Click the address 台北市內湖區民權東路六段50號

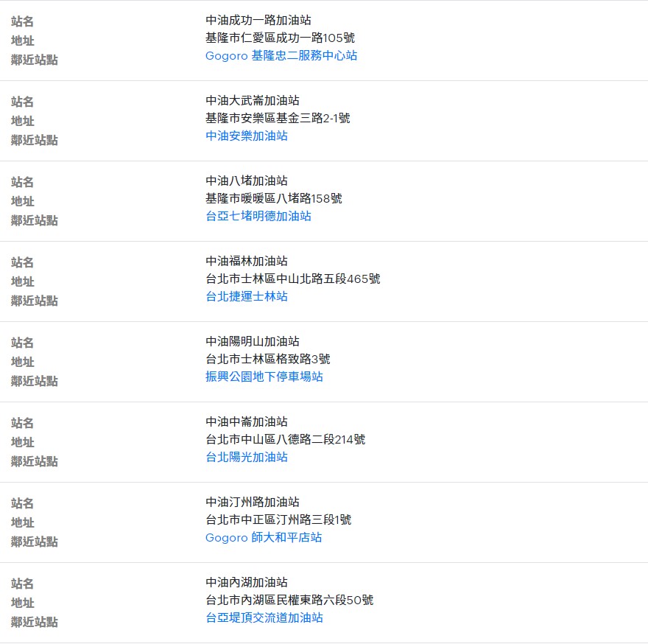click(x=289, y=601)
